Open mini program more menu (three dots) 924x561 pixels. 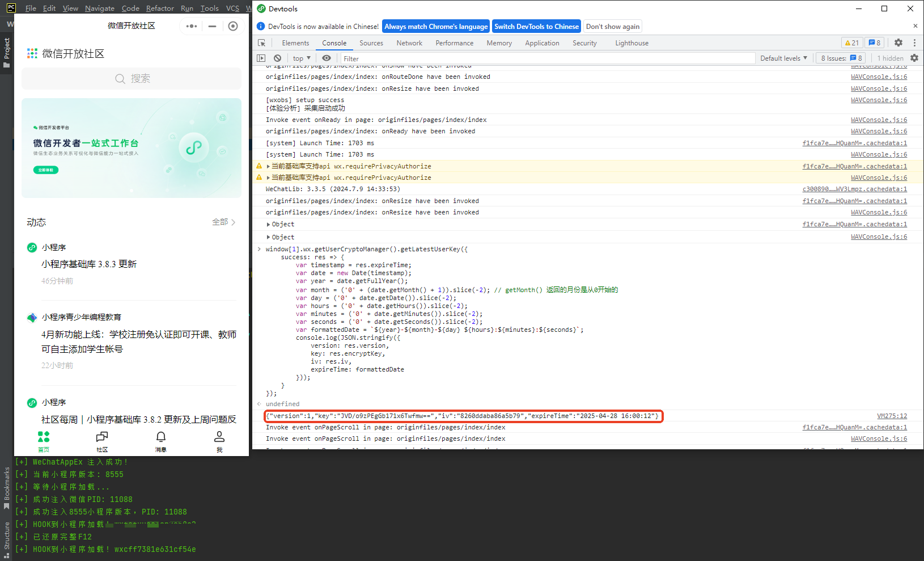192,26
